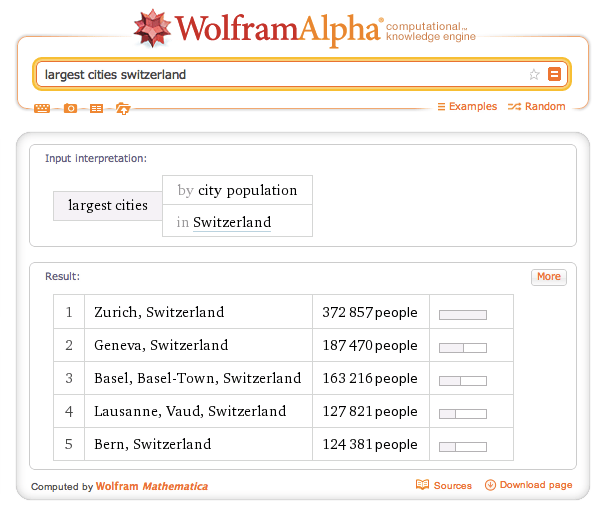
Task: Click the data input table icon
Action: 96,108
